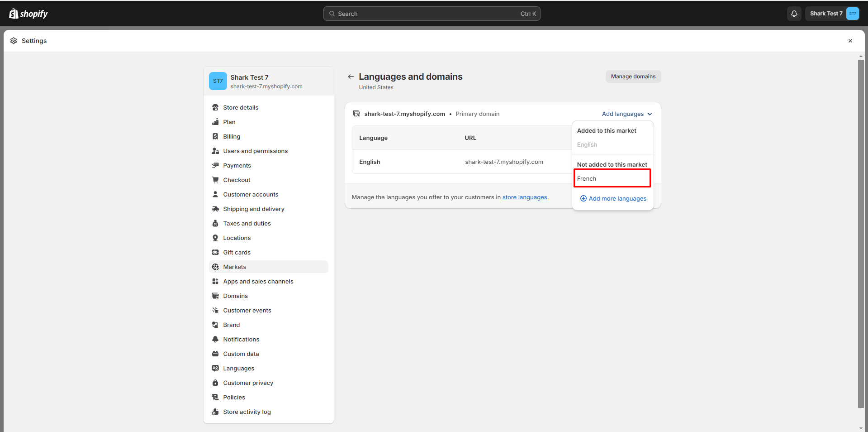Collapse the Add languages dropdown chevron
868x432 pixels.
[x=650, y=114]
